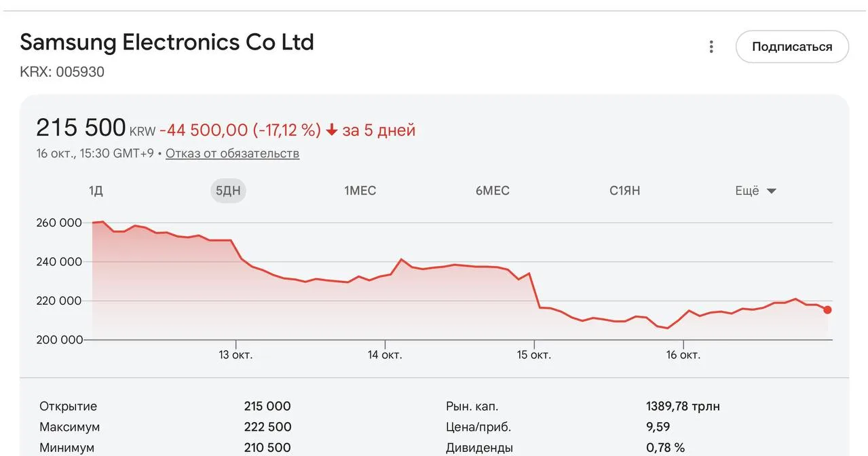Click the Минимум row label

[x=67, y=448]
